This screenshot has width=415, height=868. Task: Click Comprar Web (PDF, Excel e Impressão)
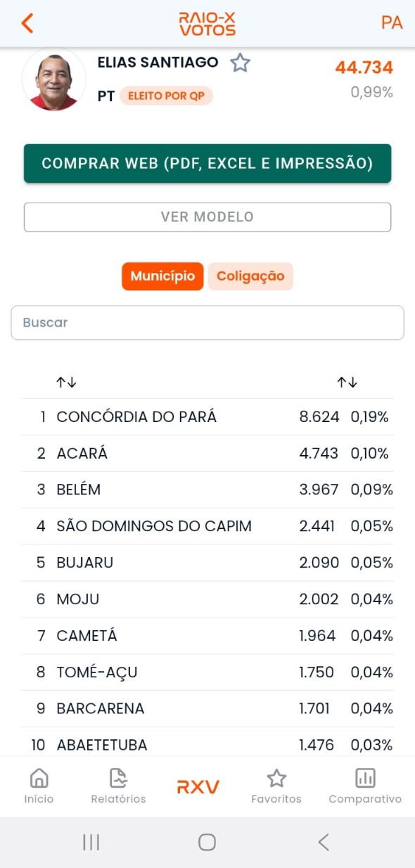point(207,163)
